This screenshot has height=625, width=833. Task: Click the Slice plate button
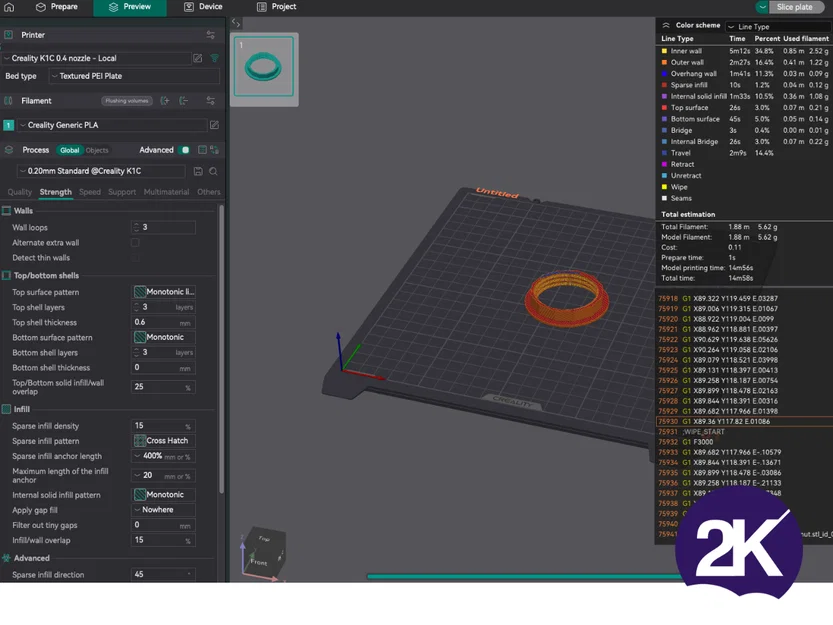click(794, 7)
